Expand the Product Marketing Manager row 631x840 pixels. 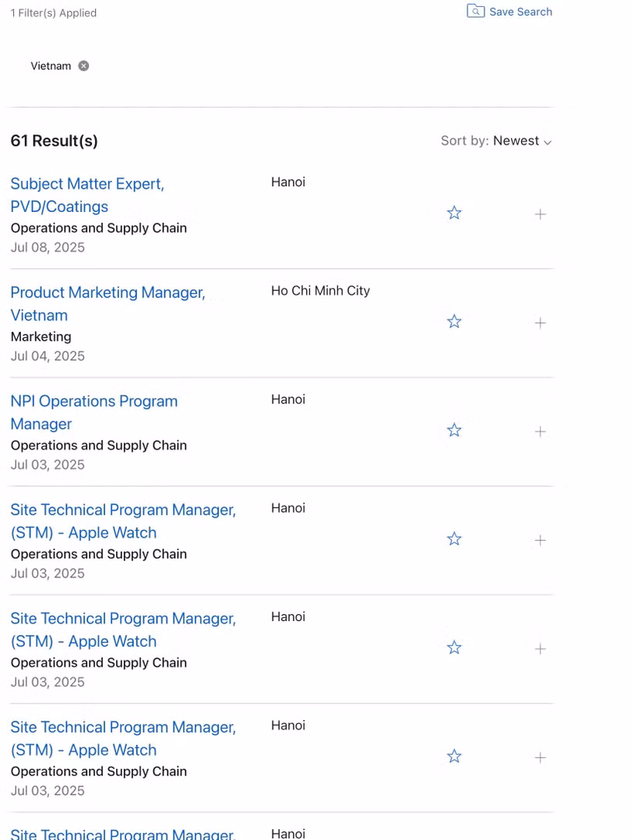click(541, 323)
